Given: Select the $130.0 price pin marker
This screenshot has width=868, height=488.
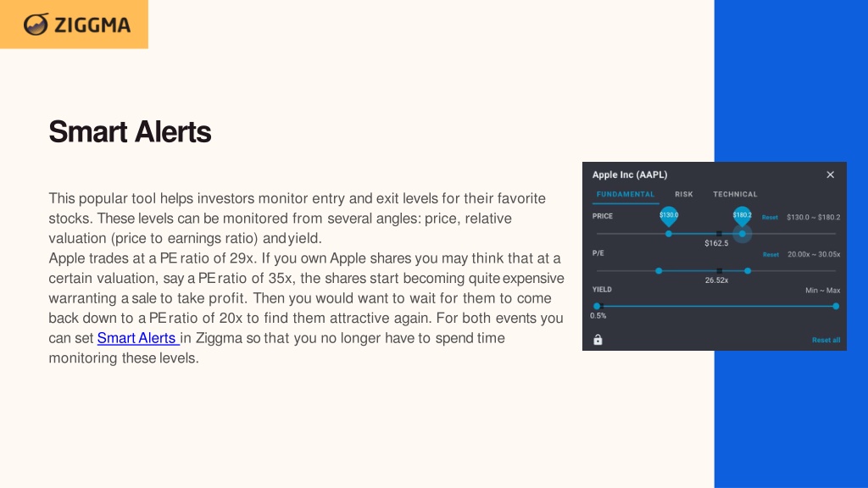Looking at the screenshot, I should pyautogui.click(x=669, y=216).
